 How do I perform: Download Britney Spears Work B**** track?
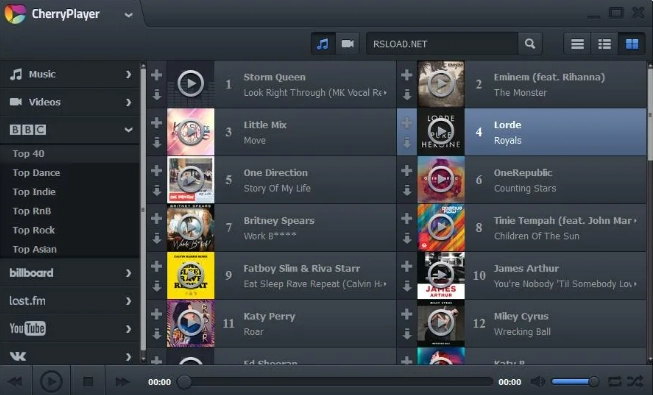coord(157,238)
